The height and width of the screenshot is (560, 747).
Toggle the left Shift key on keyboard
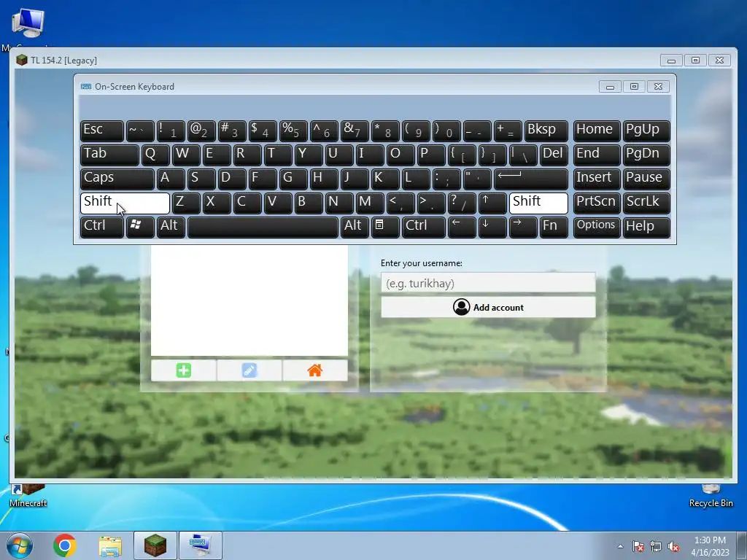click(125, 203)
